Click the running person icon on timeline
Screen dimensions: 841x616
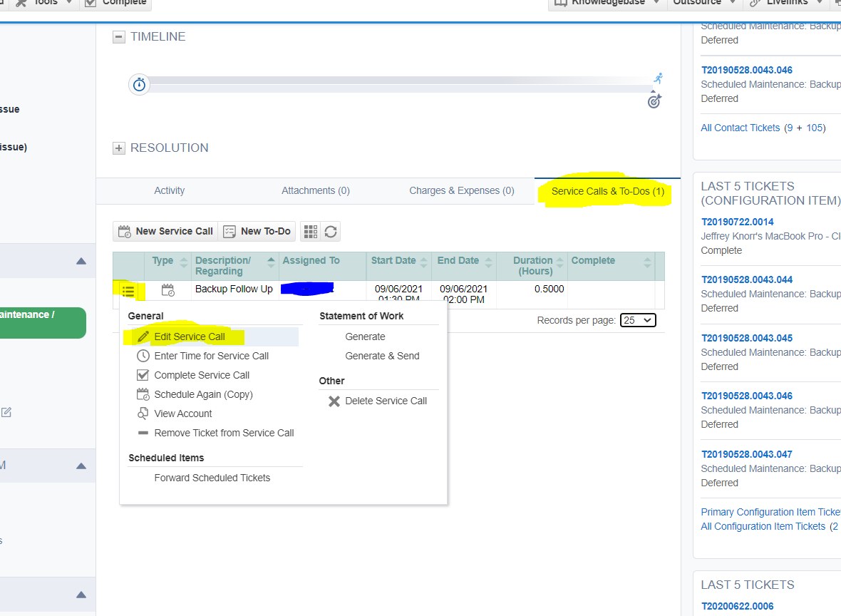658,78
